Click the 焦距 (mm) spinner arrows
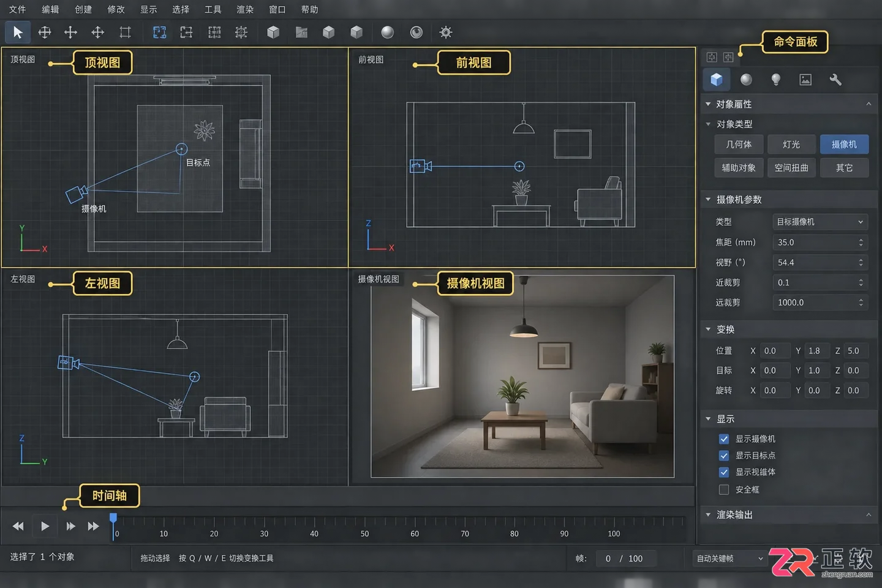This screenshot has height=588, width=882. coord(861,243)
